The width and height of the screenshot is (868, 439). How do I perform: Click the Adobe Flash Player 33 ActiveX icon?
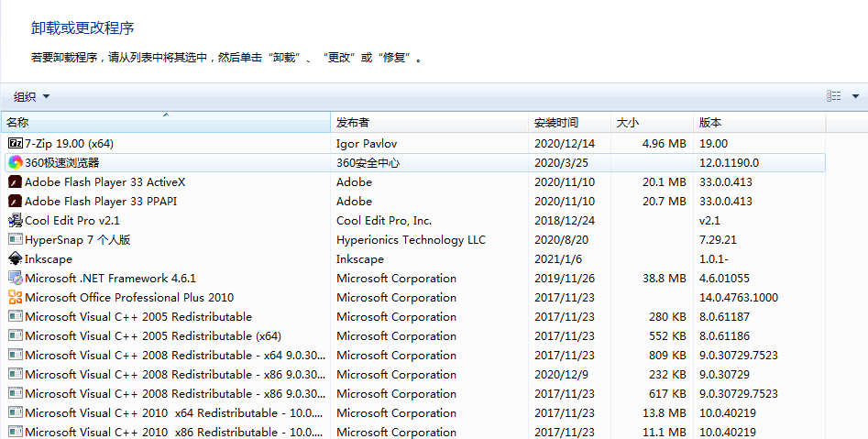[16, 182]
